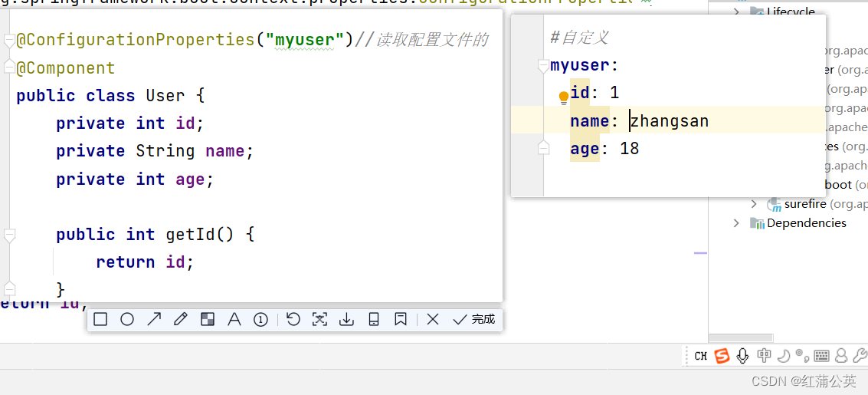The image size is (868, 395).
Task: Undo the last screenshot annotation
Action: click(293, 319)
